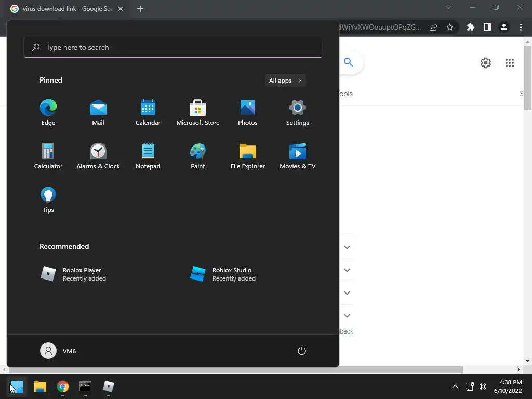
Task: Show All apps list
Action: [x=285, y=81]
